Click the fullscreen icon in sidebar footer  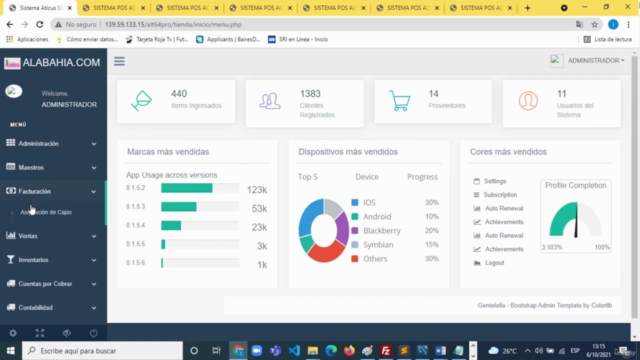pos(40,333)
